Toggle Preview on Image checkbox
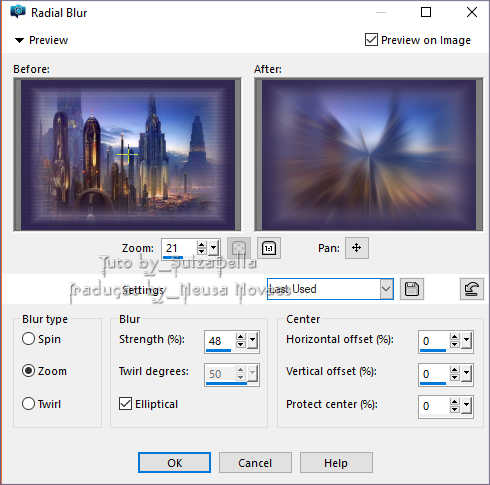Image resolution: width=490 pixels, height=485 pixels. pyautogui.click(x=371, y=40)
